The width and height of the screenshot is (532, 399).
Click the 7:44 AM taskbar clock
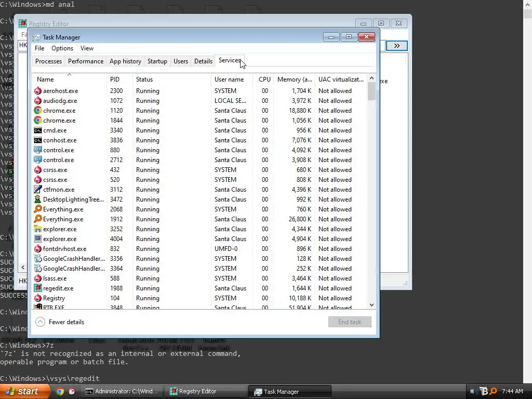tap(512, 391)
